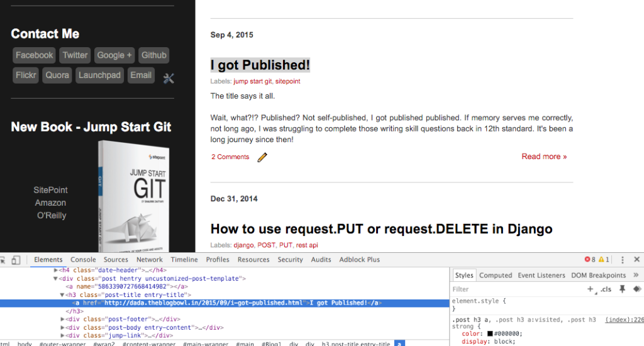644x346 pixels.
Task: Click the 'jump start git' label link
Action: click(x=253, y=81)
